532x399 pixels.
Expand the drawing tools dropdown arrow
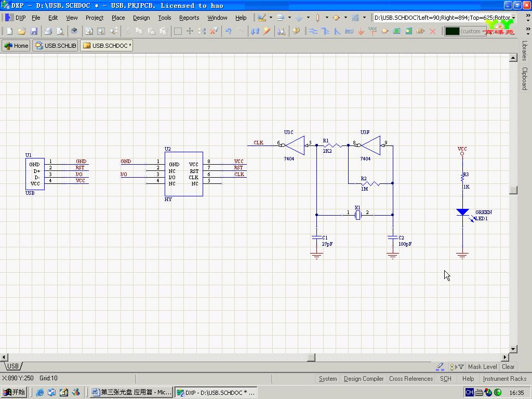271,18
